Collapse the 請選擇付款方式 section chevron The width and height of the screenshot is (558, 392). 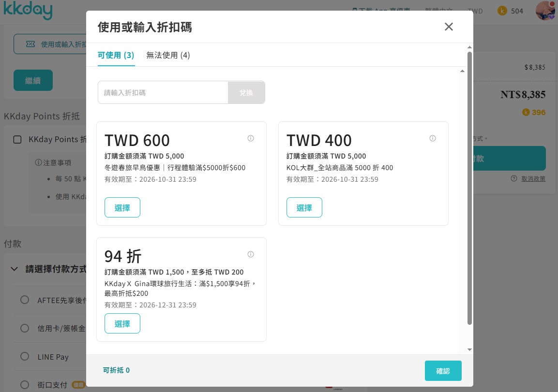[14, 269]
